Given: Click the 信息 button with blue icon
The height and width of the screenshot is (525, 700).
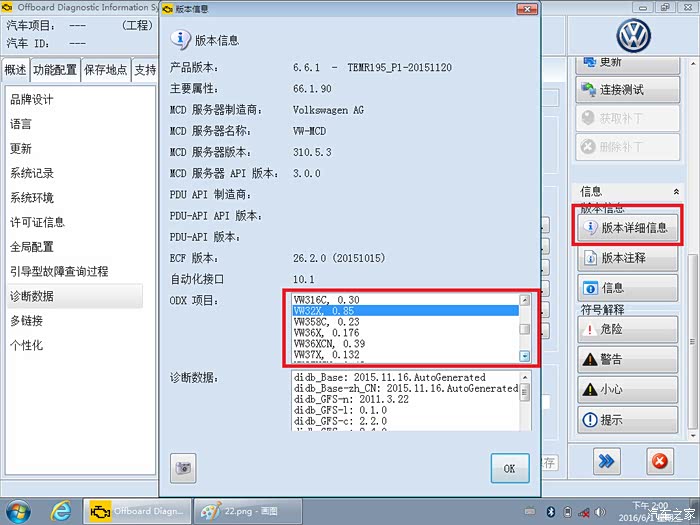Looking at the screenshot, I should coord(628,288).
